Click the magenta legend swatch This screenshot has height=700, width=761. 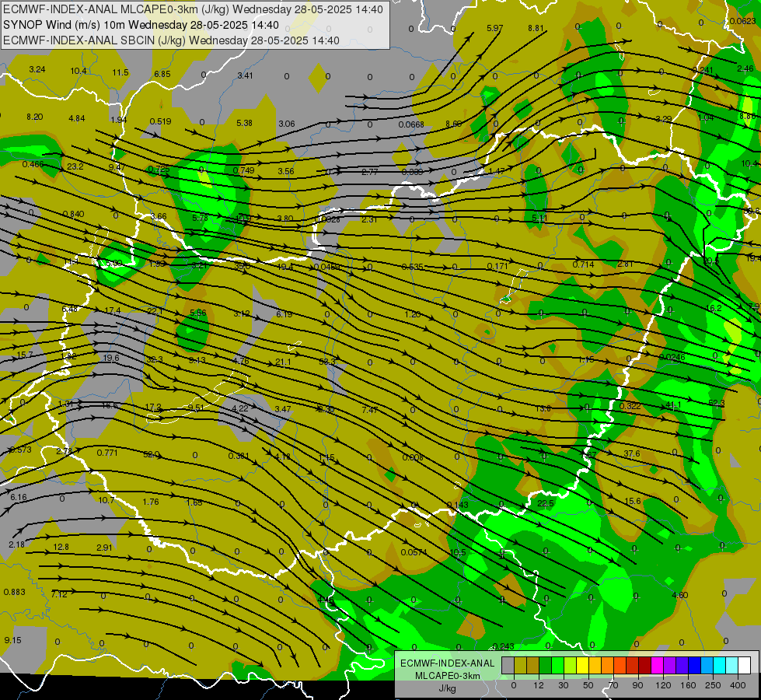coord(658,665)
